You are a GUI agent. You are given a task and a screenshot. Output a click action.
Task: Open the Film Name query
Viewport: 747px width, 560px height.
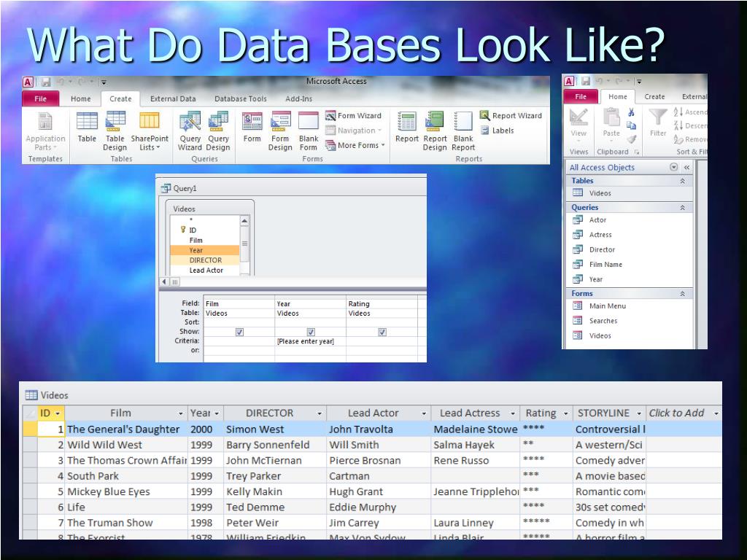[630, 264]
